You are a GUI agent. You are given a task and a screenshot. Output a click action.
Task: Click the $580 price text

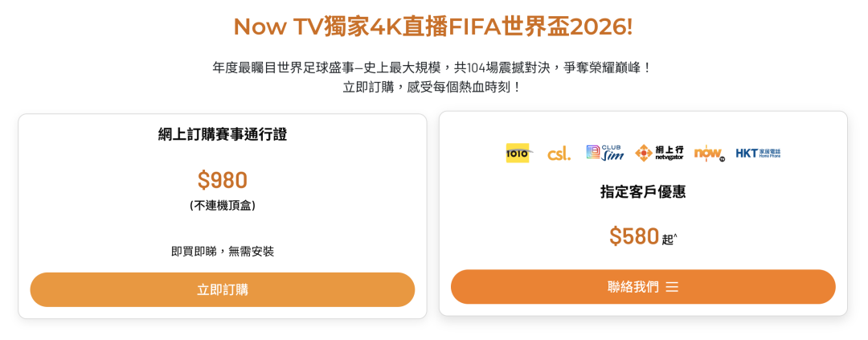pyautogui.click(x=634, y=236)
